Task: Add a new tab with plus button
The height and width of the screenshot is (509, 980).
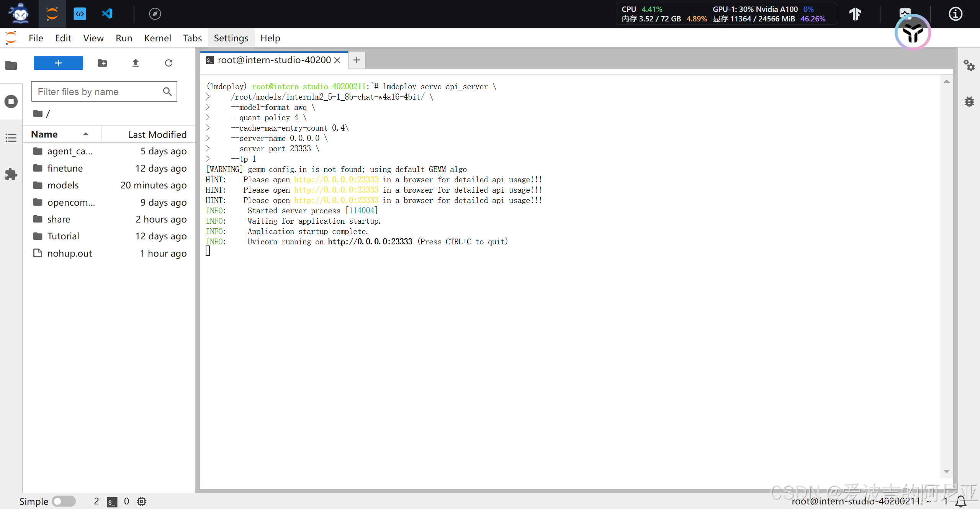Action: pos(357,60)
